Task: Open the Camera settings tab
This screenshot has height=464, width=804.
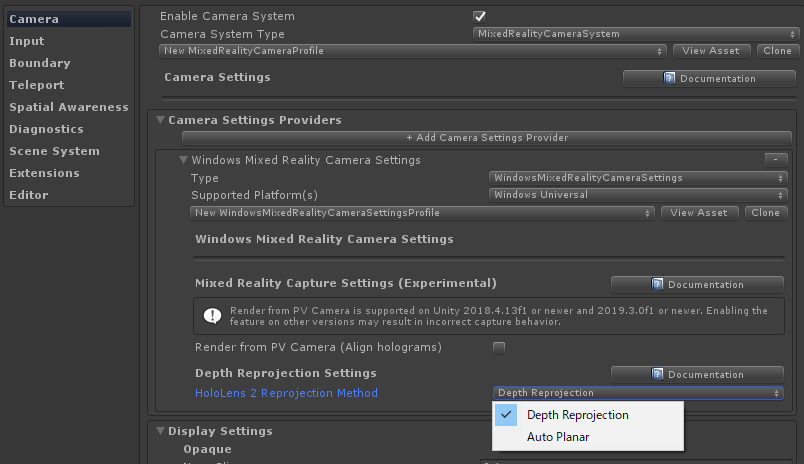Action: tap(69, 19)
